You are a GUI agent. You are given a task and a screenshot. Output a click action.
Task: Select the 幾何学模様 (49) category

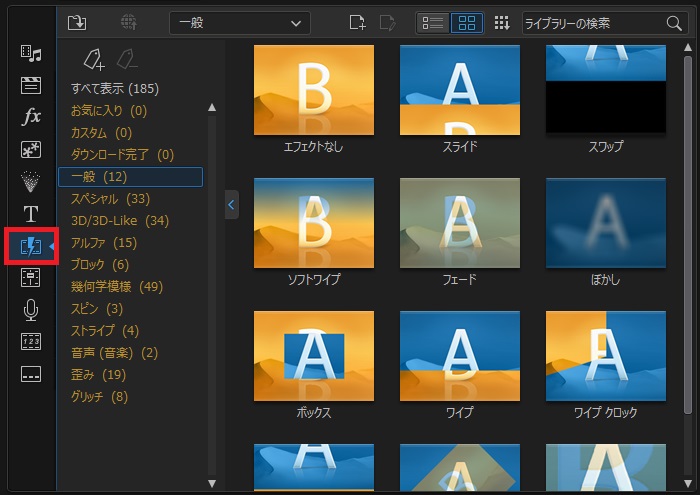[x=116, y=286]
